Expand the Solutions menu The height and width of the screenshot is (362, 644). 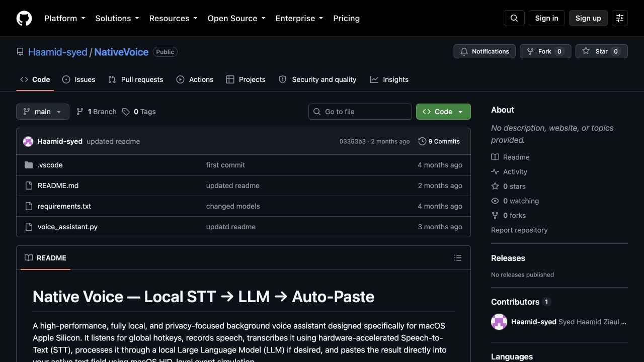pos(117,18)
